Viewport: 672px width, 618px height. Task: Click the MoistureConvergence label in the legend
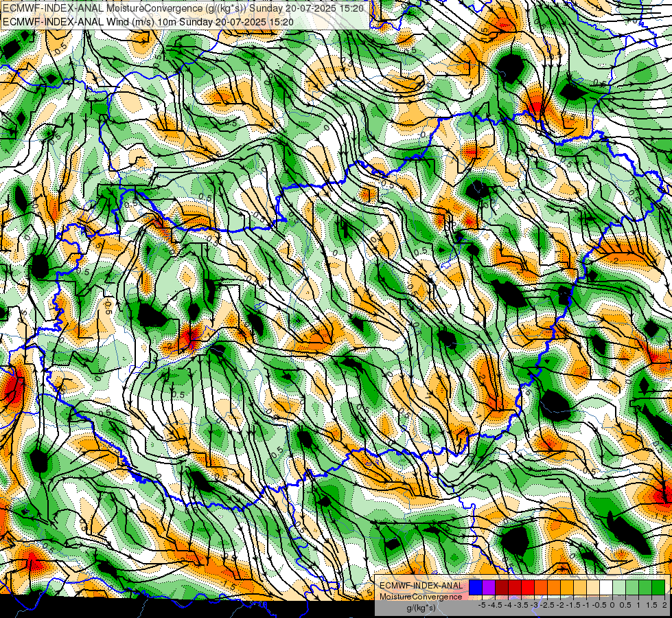tap(421, 597)
